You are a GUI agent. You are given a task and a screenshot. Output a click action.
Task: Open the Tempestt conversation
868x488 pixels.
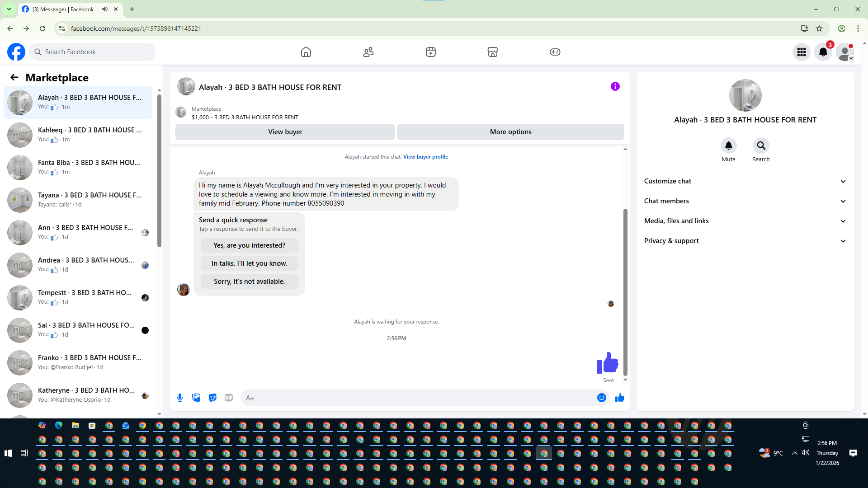(78, 298)
